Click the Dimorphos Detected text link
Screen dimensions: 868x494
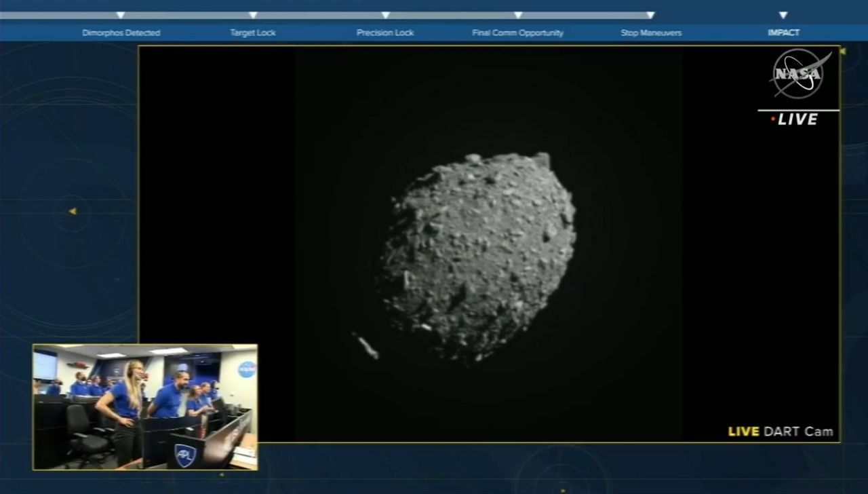pos(121,32)
